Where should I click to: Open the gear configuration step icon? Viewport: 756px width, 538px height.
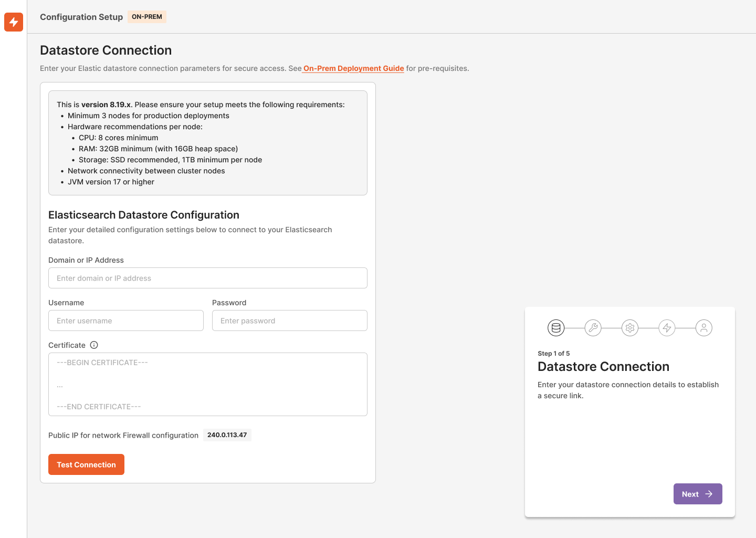pyautogui.click(x=630, y=327)
